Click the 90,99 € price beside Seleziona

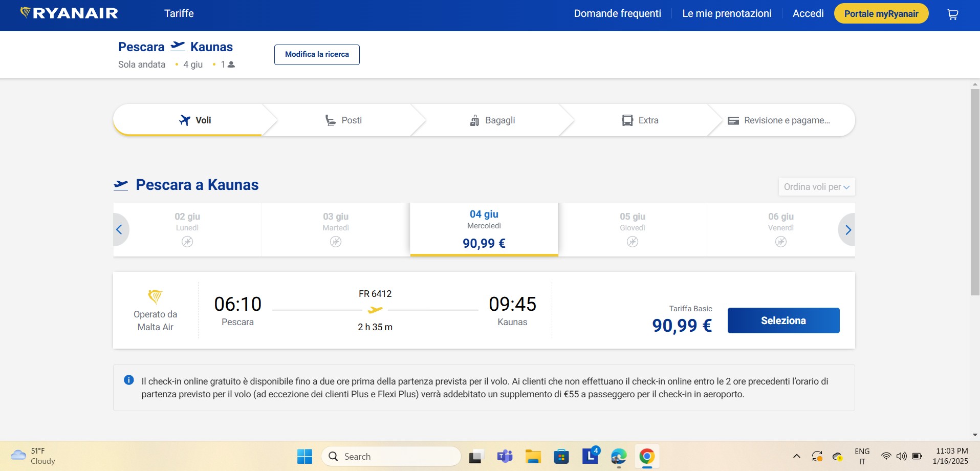click(682, 326)
